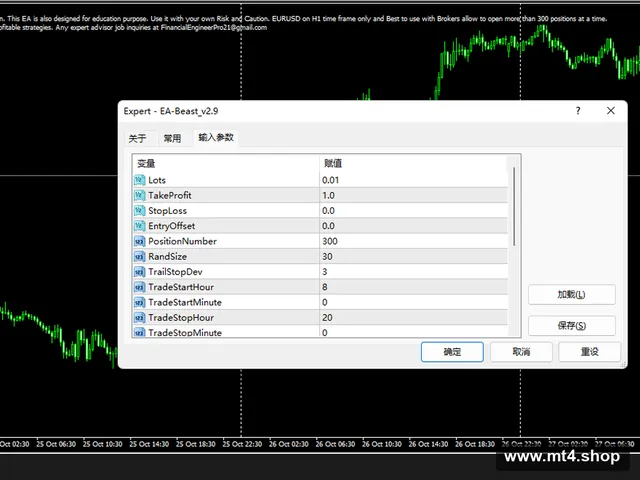Select the RandSize variable name
The height and width of the screenshot is (480, 640).
[x=167, y=256]
